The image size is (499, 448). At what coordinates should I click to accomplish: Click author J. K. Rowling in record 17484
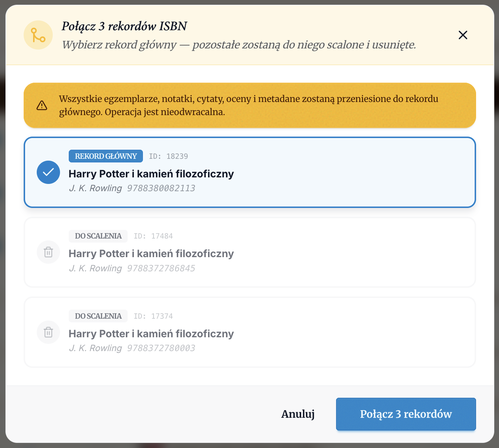(x=95, y=268)
